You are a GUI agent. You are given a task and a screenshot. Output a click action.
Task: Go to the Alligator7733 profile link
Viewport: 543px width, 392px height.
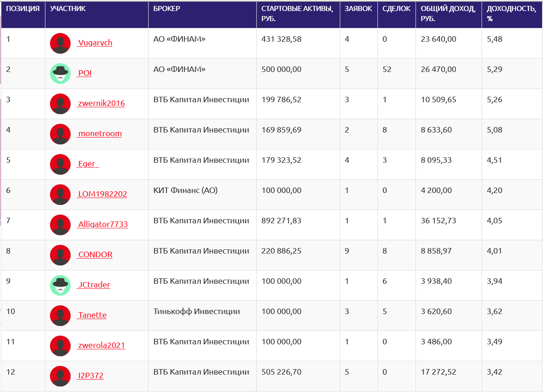pyautogui.click(x=103, y=225)
